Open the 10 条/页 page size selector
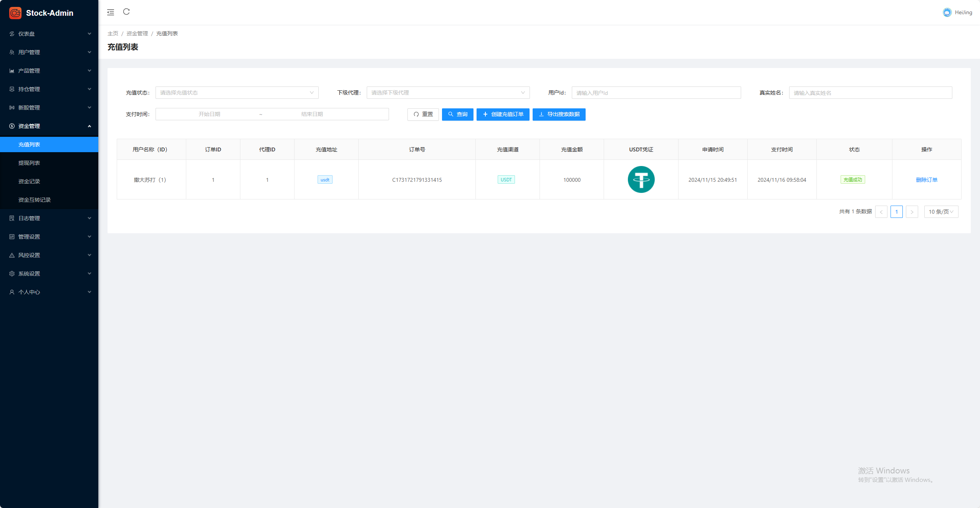The height and width of the screenshot is (508, 980). [941, 212]
